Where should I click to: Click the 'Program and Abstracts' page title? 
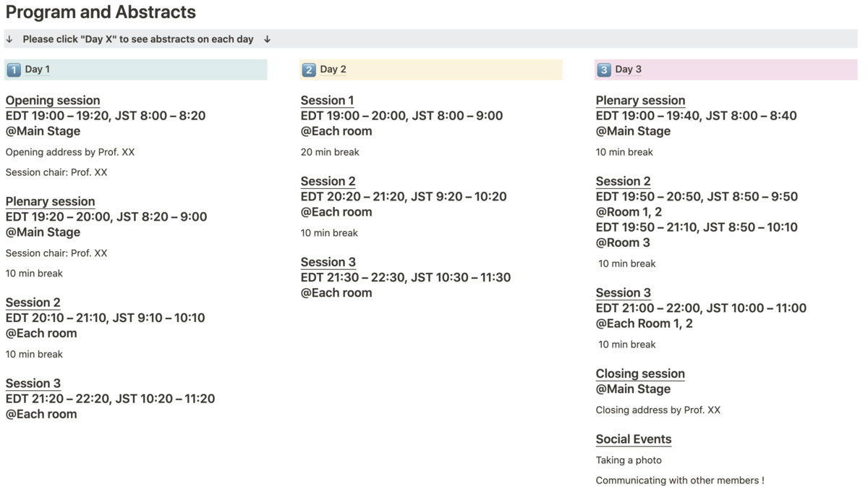pos(101,12)
